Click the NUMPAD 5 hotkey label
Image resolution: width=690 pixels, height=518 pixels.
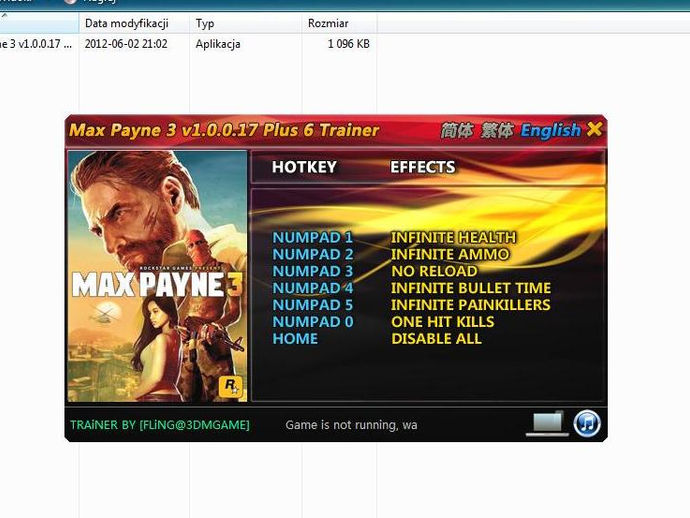pos(312,305)
